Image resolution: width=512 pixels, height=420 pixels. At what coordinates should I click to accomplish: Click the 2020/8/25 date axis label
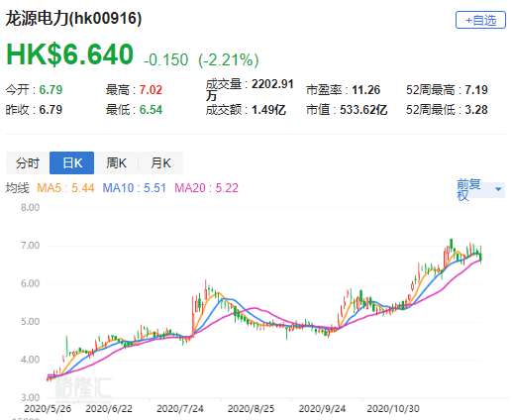click(x=252, y=409)
